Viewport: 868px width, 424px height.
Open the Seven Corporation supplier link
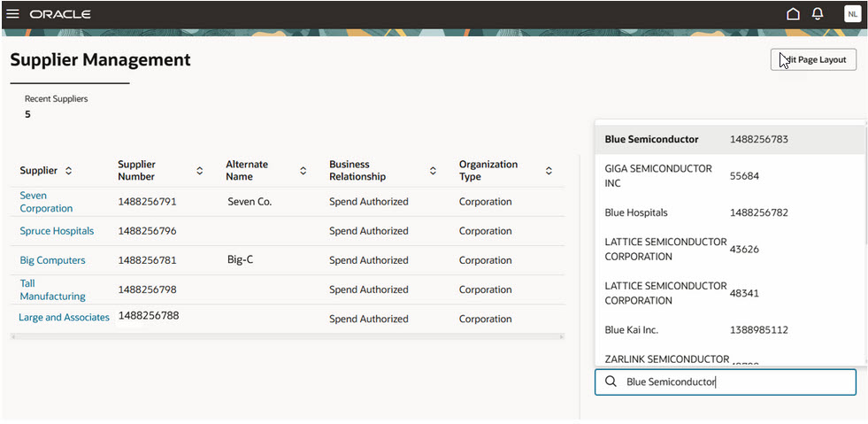(46, 202)
